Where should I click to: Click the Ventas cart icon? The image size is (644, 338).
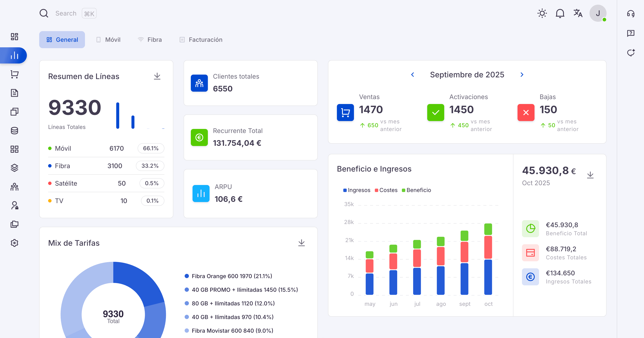point(345,113)
